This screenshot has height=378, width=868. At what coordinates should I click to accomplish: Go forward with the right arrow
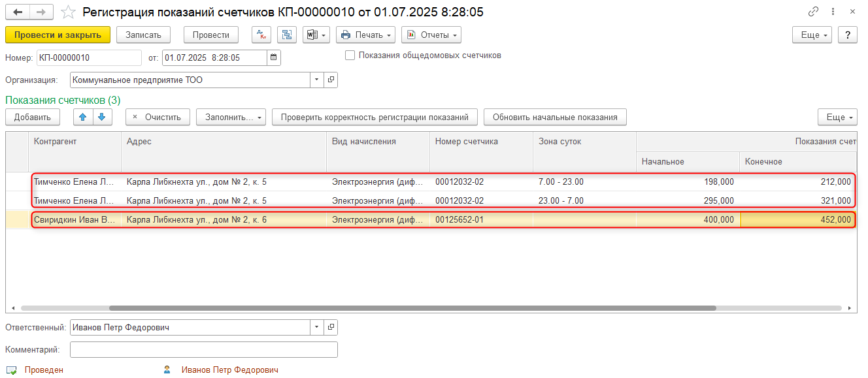(x=42, y=12)
